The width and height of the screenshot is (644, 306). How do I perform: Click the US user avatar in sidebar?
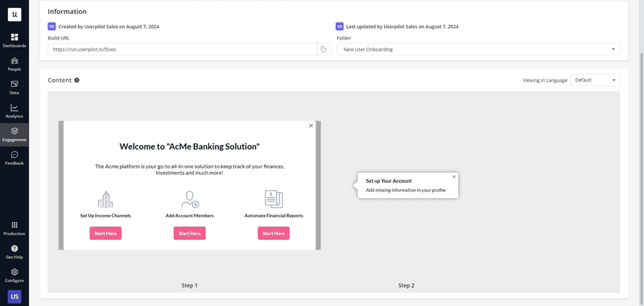click(14, 296)
